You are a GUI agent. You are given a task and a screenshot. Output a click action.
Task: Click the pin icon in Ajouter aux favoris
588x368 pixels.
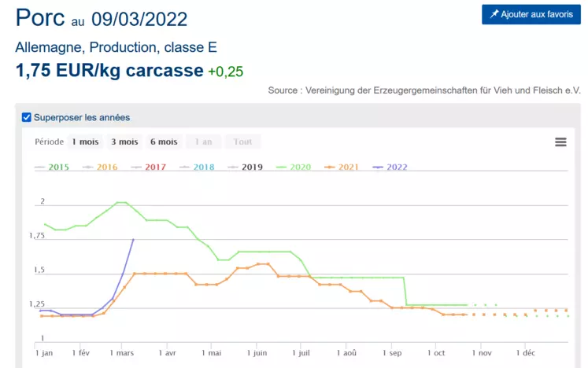(x=494, y=14)
